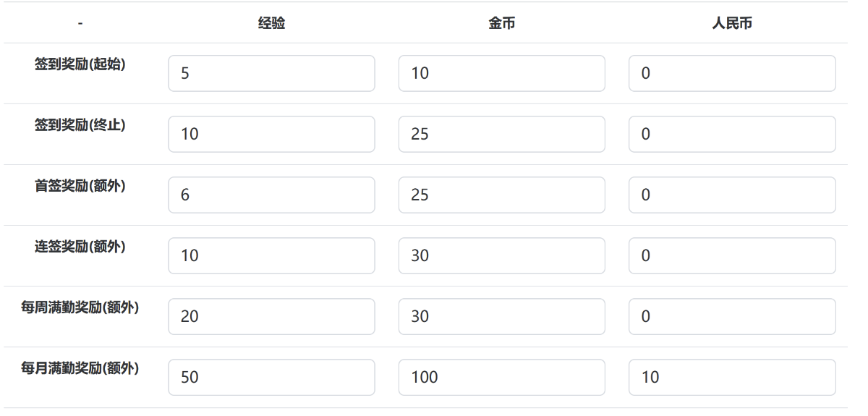Viewport: 868px width, 416px height.
Task: Edit 金币 value for 每周满勤奖励(额外)
Action: pos(501,316)
